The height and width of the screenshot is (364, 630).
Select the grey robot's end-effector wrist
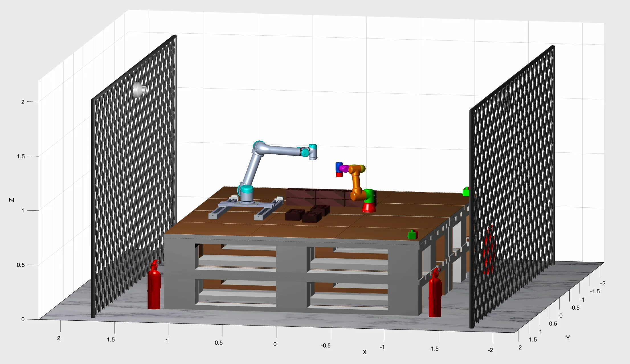[x=312, y=152]
